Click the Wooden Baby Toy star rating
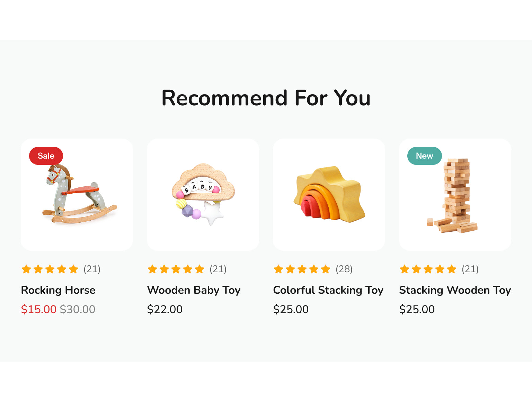The width and height of the screenshot is (532, 399). (x=176, y=269)
